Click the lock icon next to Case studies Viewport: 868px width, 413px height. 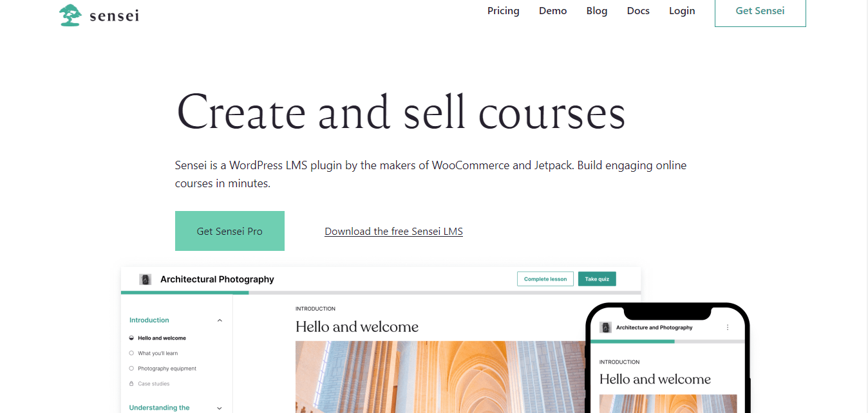click(x=131, y=383)
